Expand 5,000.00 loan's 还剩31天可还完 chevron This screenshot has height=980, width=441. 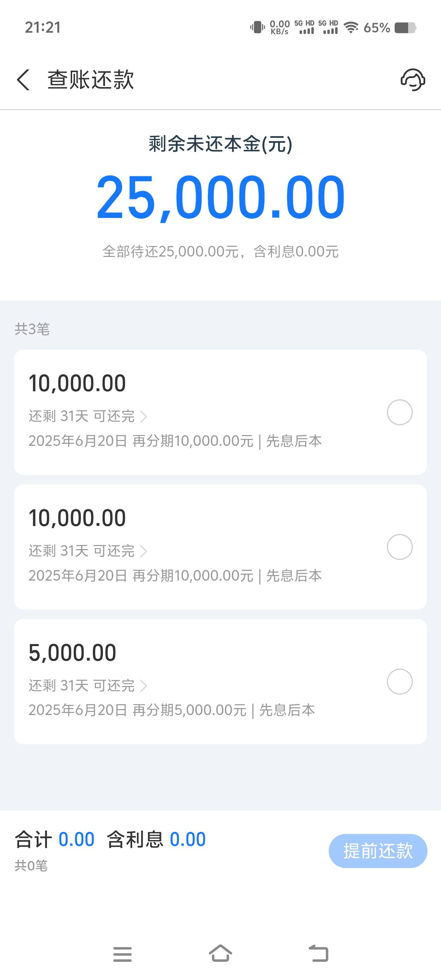[x=143, y=686]
